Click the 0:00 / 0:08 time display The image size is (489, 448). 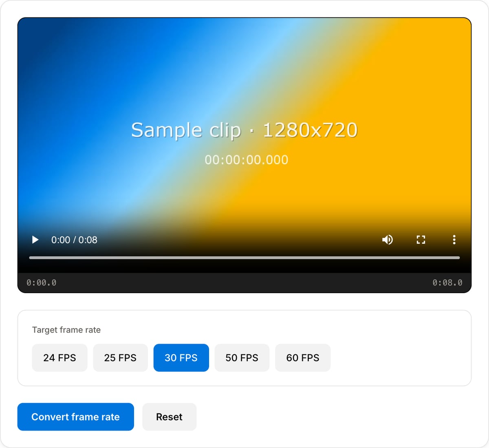74,240
